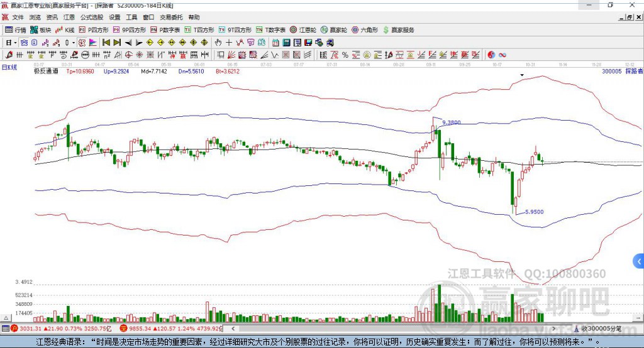Click horizontal scrollbar right arrow
The image size is (644, 348).
tap(553, 329)
